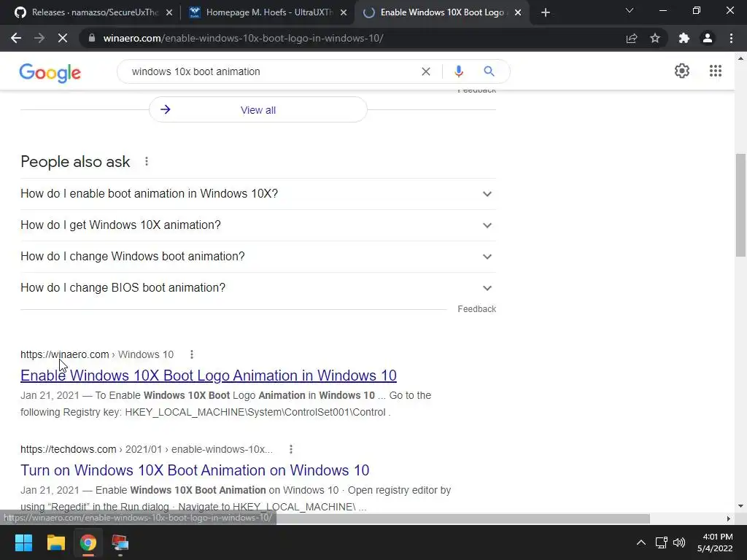Image resolution: width=747 pixels, height=560 pixels.
Task: Open "Enable Windows 10X Boot Logo Animation" link
Action: point(208,376)
